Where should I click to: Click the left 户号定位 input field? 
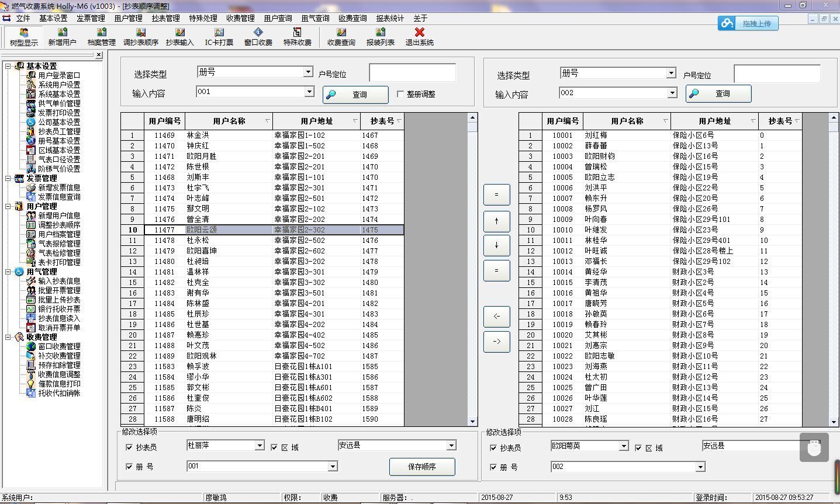click(412, 73)
